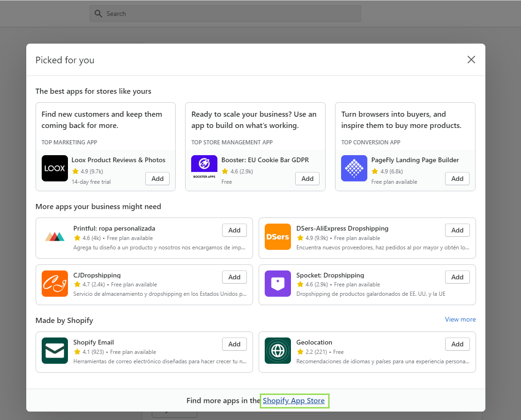
Task: Open DSers-AliExpress Dropshipping title
Action: click(x=342, y=228)
